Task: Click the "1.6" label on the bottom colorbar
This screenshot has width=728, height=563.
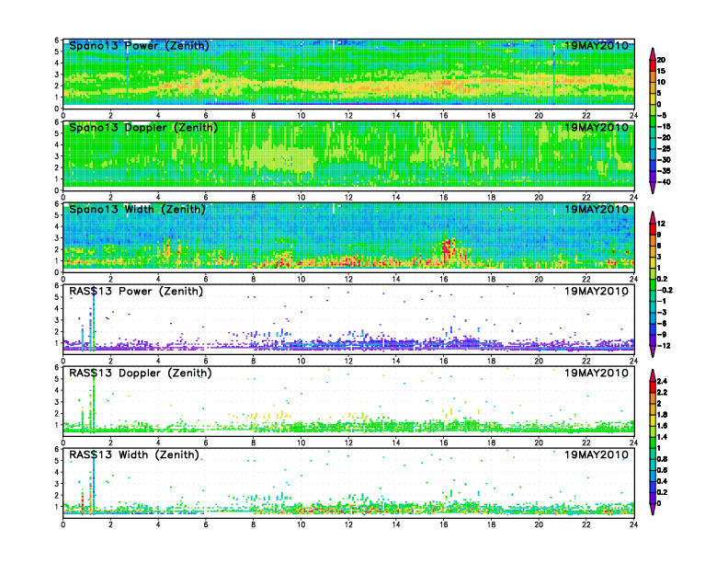Action: click(x=663, y=426)
